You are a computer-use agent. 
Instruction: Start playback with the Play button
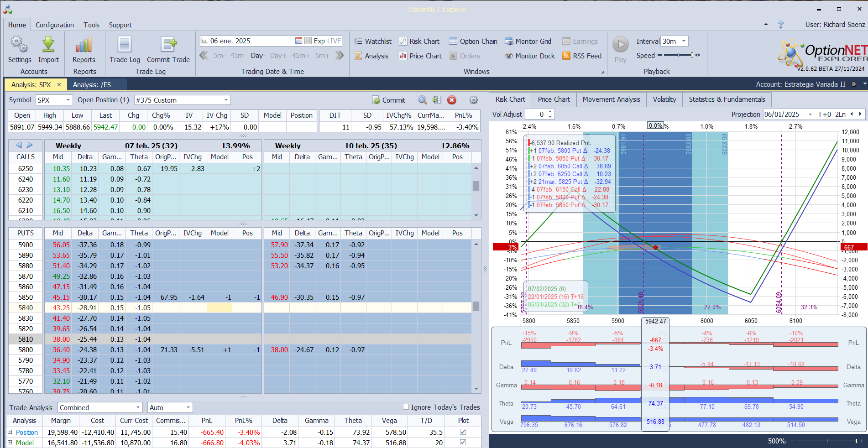pos(620,50)
